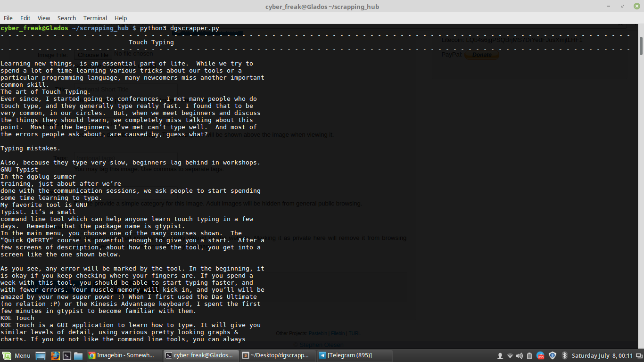644x362 pixels.
Task: Launch Firefox from the panel launcher
Action: coord(55,355)
